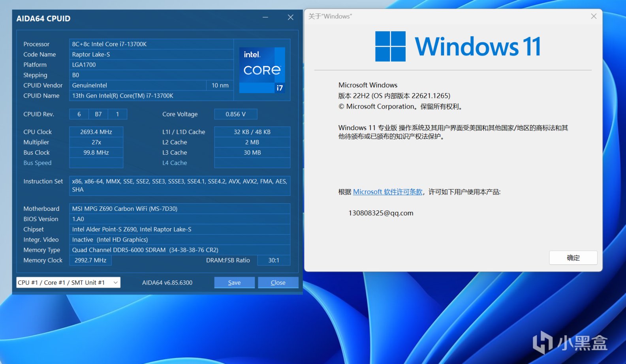Screen dimensions: 626x364
Task: Click the Save button in AIDA64
Action: [235, 283]
